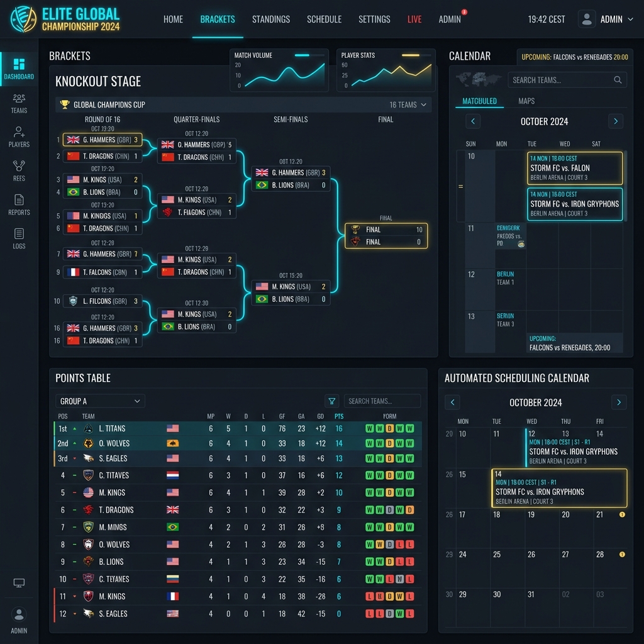Click the trophy icon in Final top row

(x=355, y=229)
